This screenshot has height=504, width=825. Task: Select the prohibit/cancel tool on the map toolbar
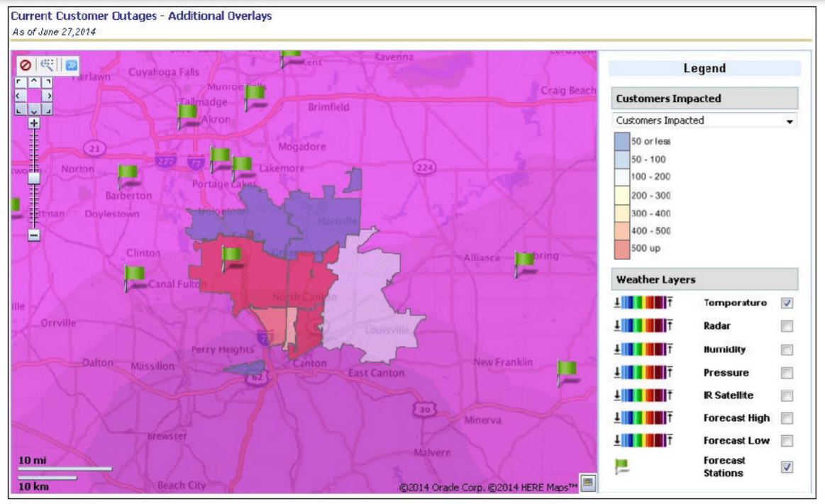tap(26, 65)
